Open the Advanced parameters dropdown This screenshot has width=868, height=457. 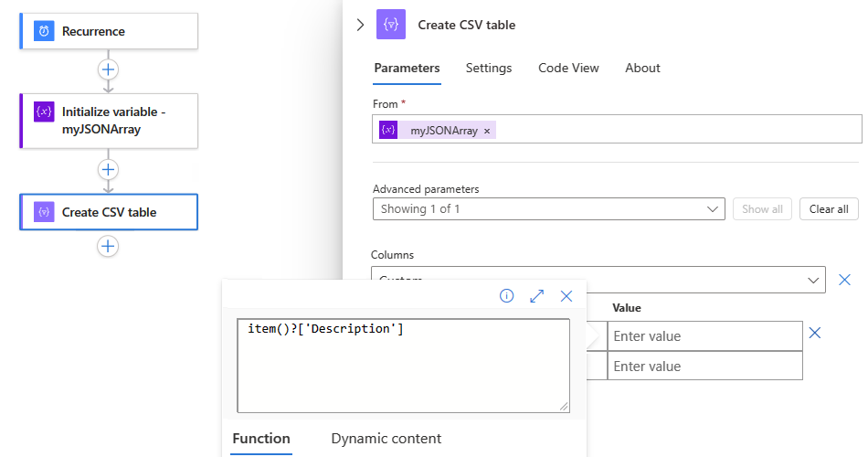(x=548, y=209)
